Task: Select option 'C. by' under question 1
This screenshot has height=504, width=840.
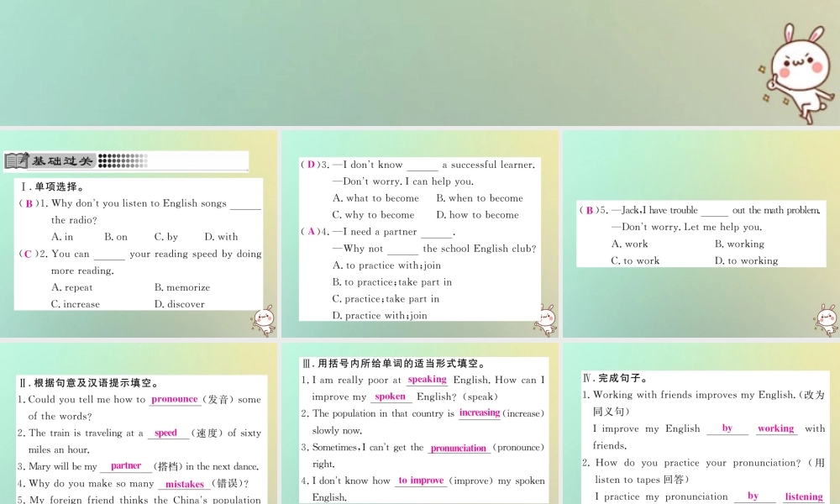Action: [166, 237]
